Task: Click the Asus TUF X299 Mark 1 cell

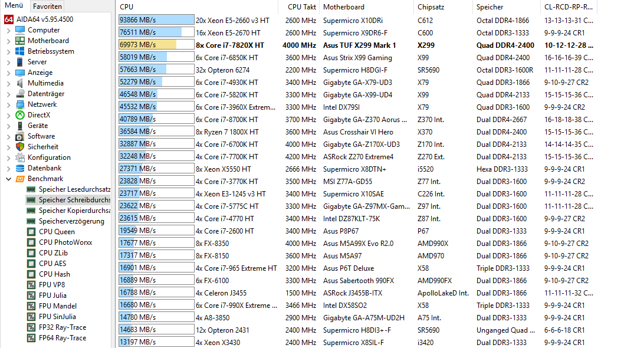Action: coord(359,45)
